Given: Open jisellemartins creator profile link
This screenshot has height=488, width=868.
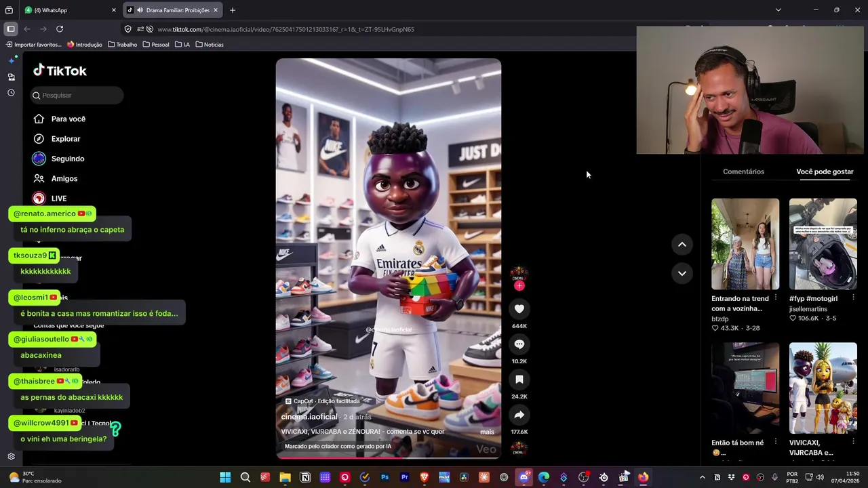Looking at the screenshot, I should click(808, 309).
